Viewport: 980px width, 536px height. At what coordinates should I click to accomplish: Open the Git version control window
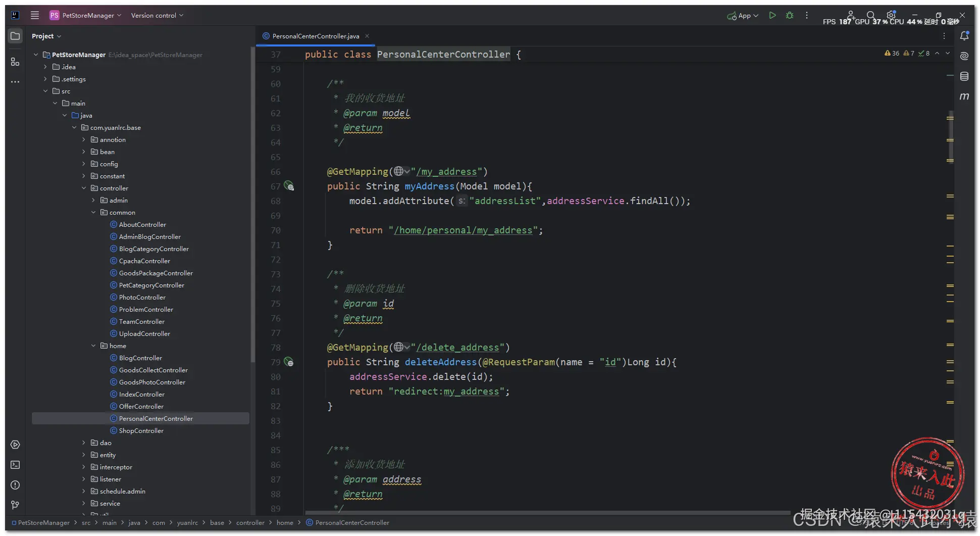click(15, 505)
